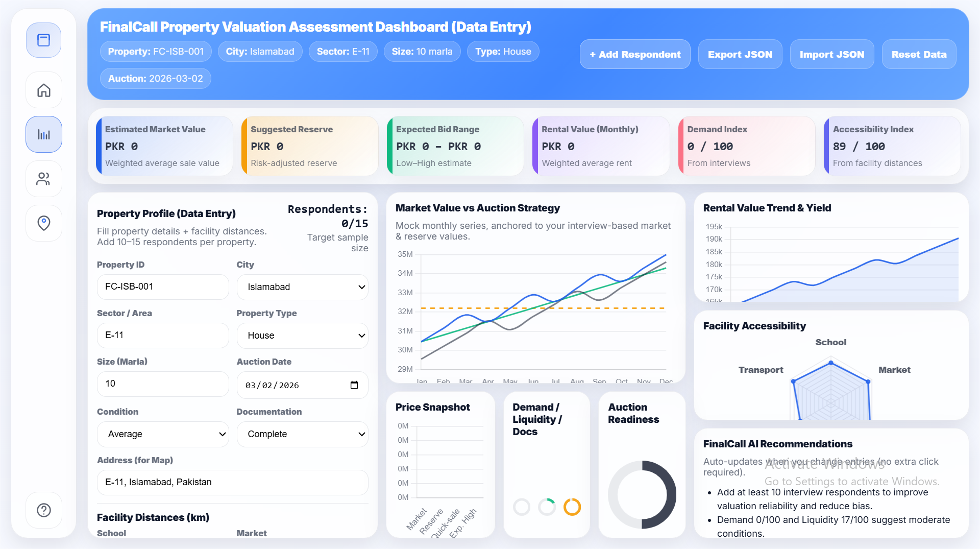980x549 pixels.
Task: Select the bar chart analytics sidebar icon
Action: tap(44, 134)
